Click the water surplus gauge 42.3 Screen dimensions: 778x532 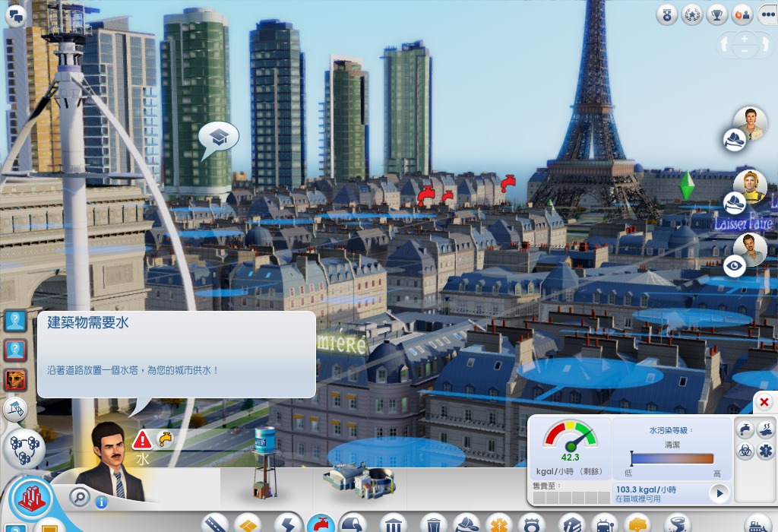point(570,441)
